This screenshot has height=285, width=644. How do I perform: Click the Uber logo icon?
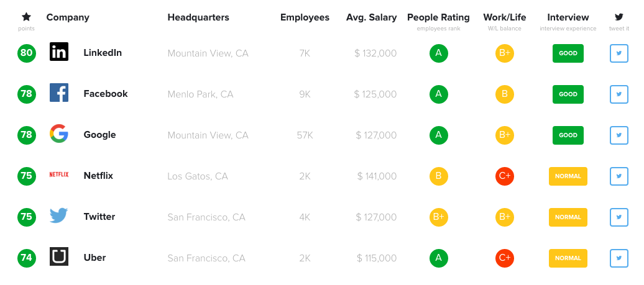58,256
